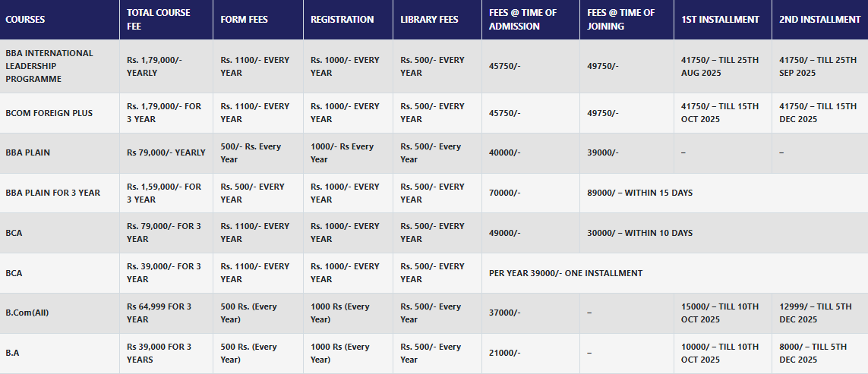Click the Rs 64,999 FOR 3 YEAR cell
The image size is (868, 374).
pyautogui.click(x=166, y=313)
